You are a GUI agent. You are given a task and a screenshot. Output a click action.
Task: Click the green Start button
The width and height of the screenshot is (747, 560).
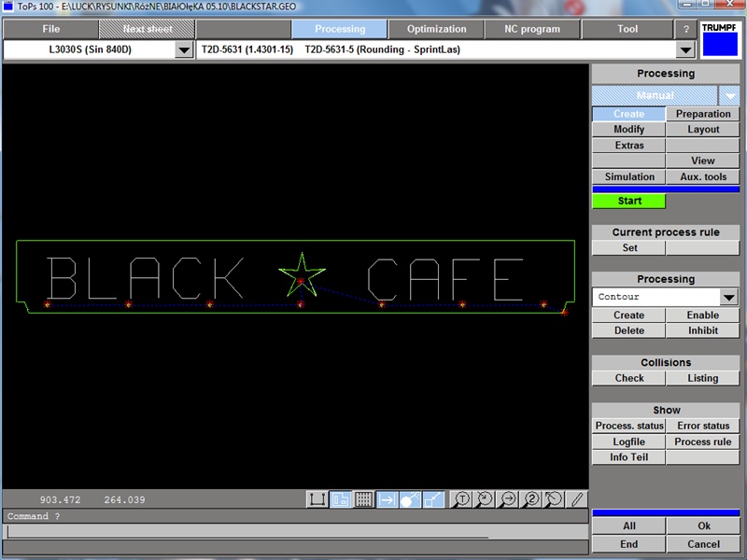628,201
